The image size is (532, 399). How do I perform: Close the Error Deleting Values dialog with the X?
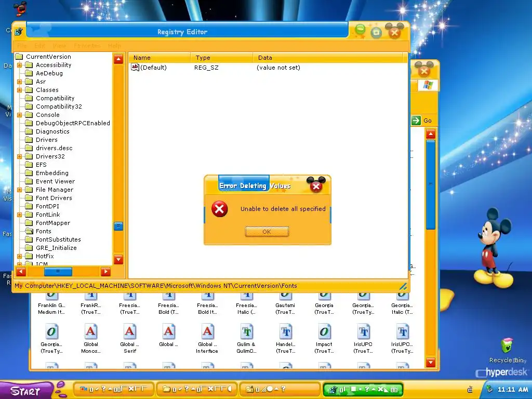[x=316, y=187]
